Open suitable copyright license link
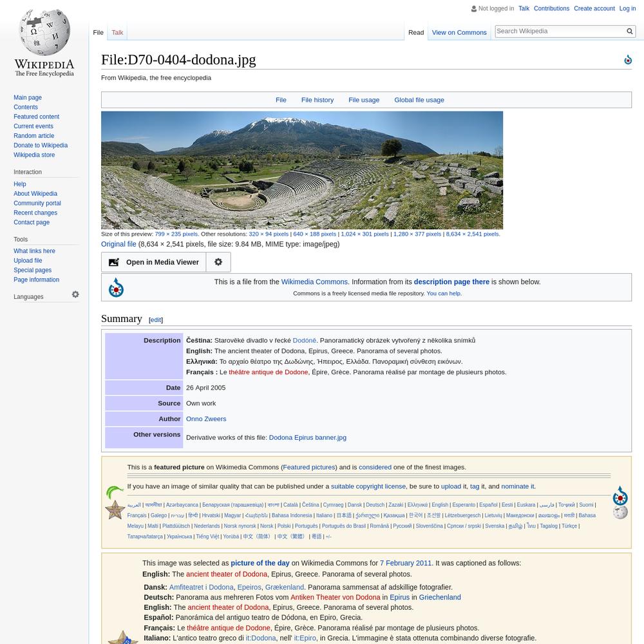644x644 pixels. click(x=368, y=486)
